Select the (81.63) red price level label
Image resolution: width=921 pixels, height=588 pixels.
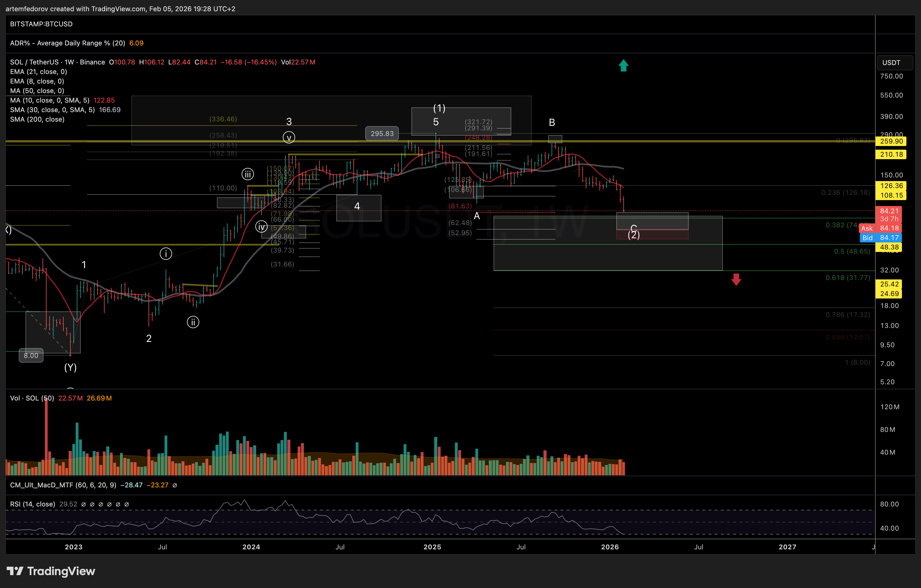coord(460,206)
